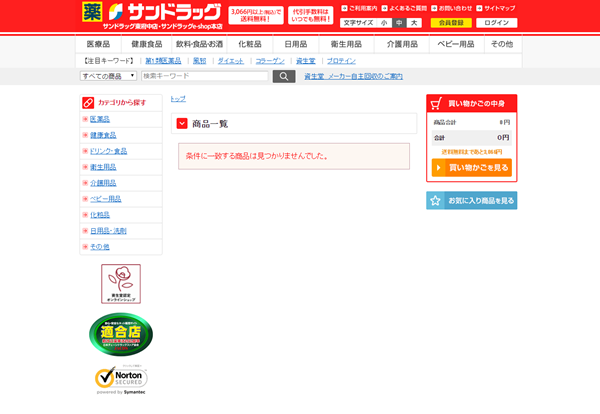This screenshot has height=414, width=600.
Task: Open その他 in category sidebar
Action: pyautogui.click(x=99, y=247)
